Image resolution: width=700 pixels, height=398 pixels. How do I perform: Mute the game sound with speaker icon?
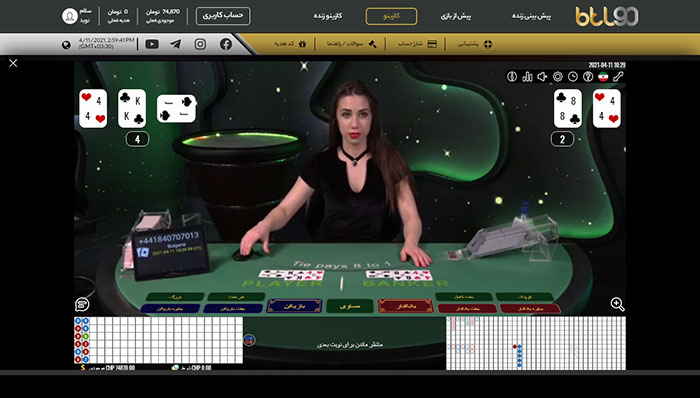[542, 77]
